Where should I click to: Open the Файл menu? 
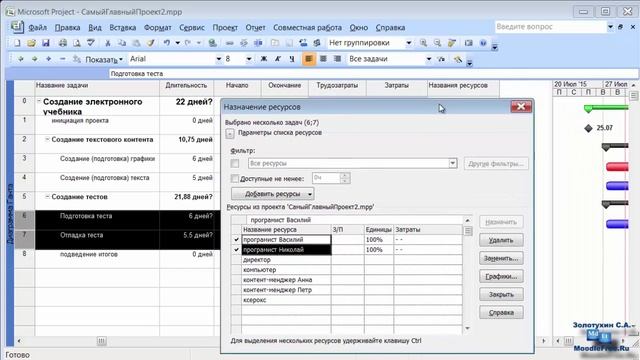38,28
